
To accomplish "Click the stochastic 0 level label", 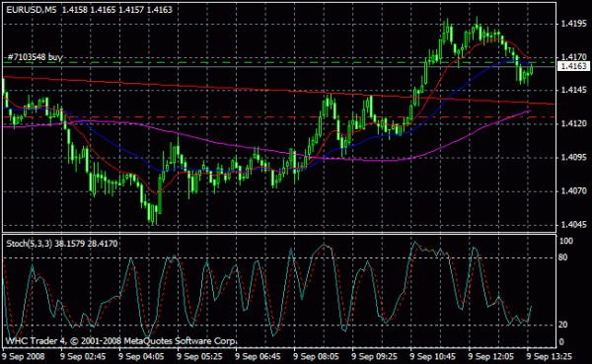I will 561,341.
